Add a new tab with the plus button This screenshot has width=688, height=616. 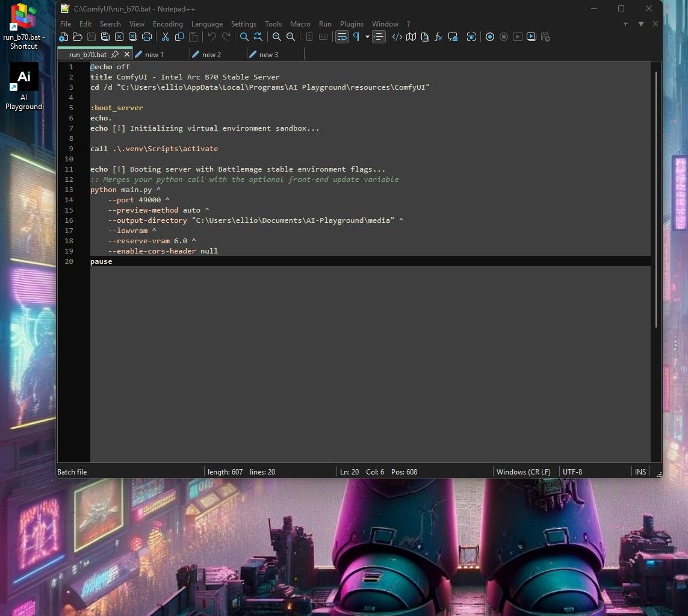[x=625, y=23]
